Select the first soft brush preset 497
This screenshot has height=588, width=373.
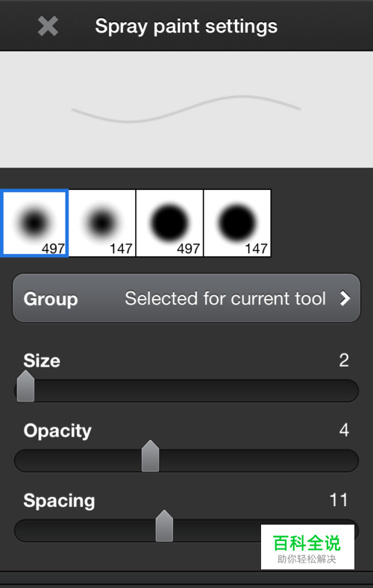34,223
